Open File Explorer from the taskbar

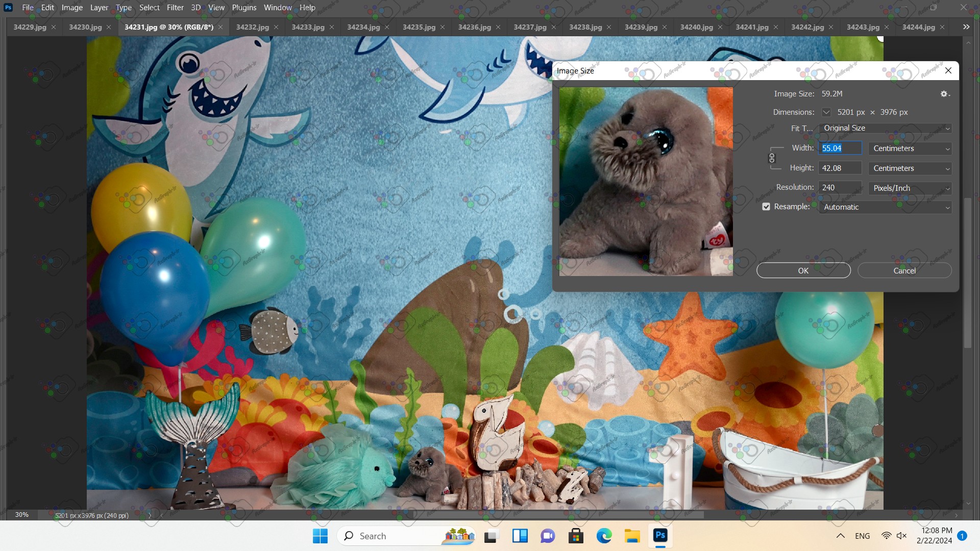pos(632,536)
